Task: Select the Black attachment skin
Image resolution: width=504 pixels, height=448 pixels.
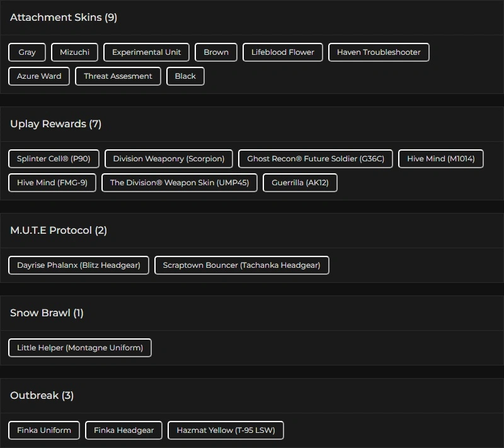Action: click(x=185, y=76)
